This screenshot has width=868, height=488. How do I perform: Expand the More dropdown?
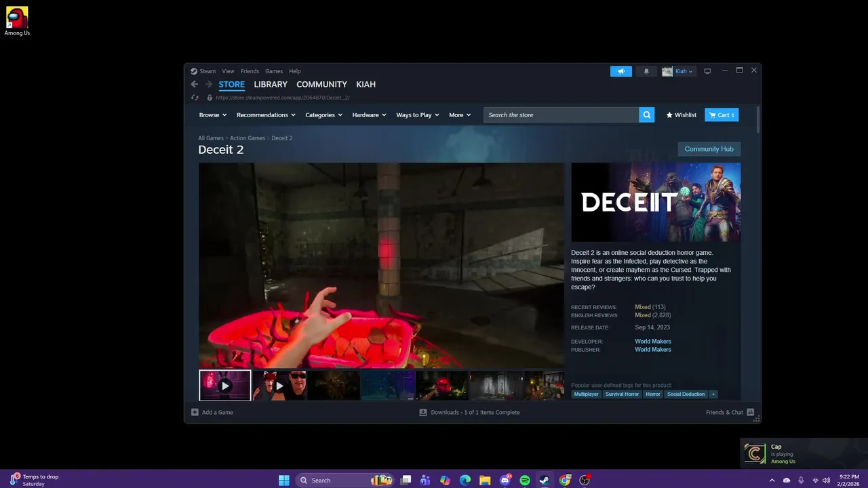pos(460,115)
